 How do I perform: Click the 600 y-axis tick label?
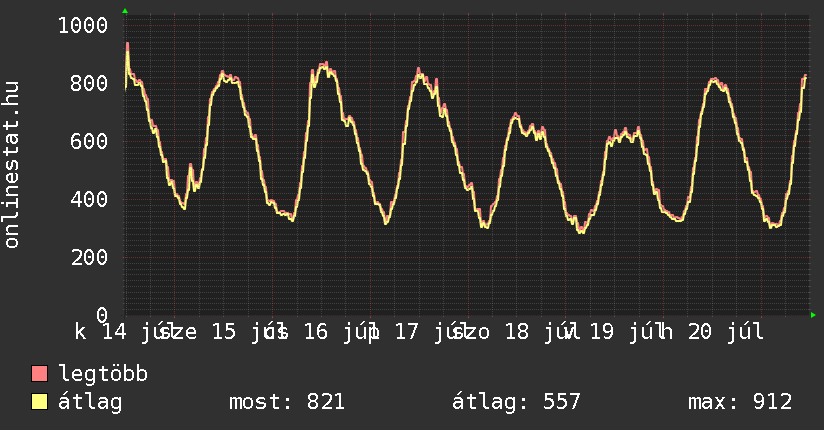(x=89, y=141)
